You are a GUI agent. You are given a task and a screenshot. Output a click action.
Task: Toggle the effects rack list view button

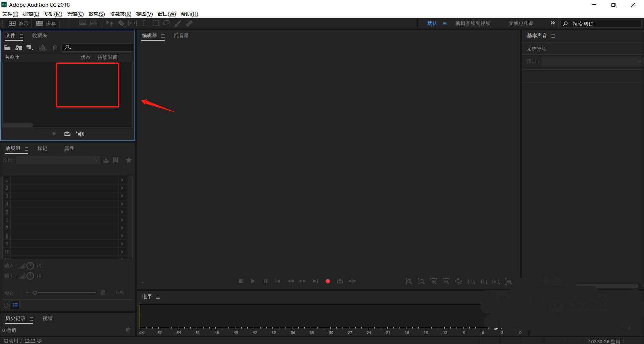[x=15, y=305]
